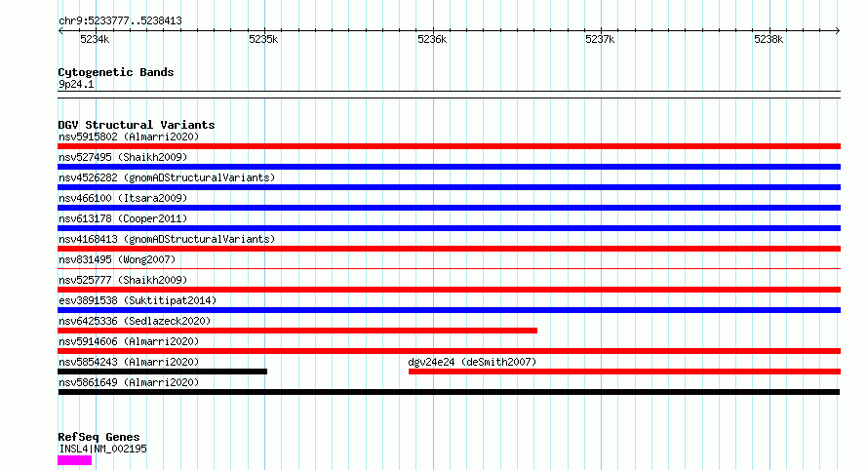Click the nsv5914606 (Almarri2020) red bar
Viewport: 868px width, 470px height.
[449, 351]
